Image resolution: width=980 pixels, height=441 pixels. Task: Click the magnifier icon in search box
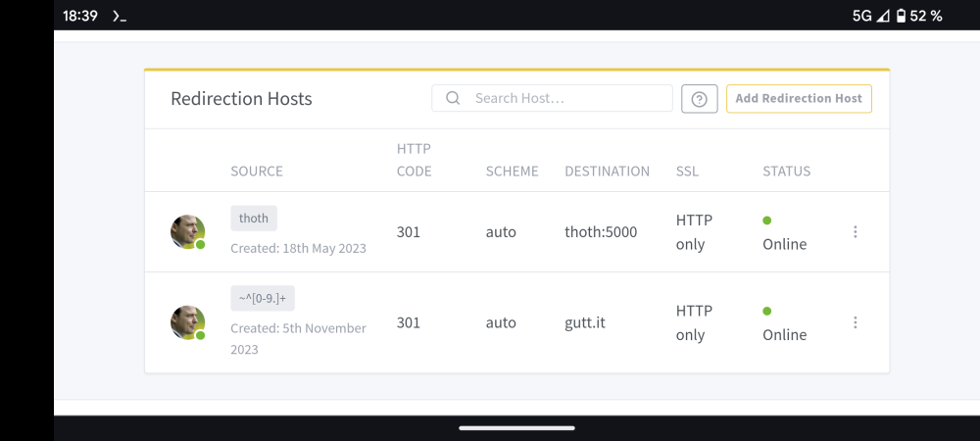pos(453,98)
